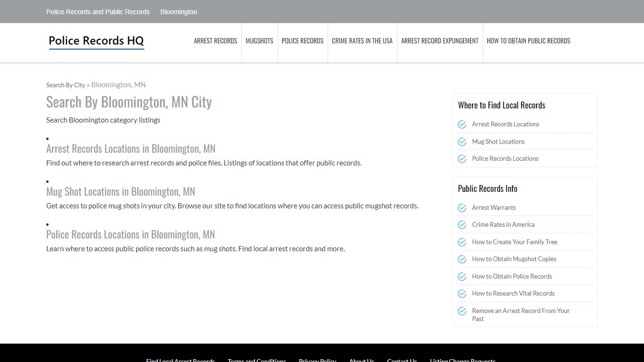The width and height of the screenshot is (644, 362).
Task: Click the Bloomington link in top bar
Action: (179, 12)
